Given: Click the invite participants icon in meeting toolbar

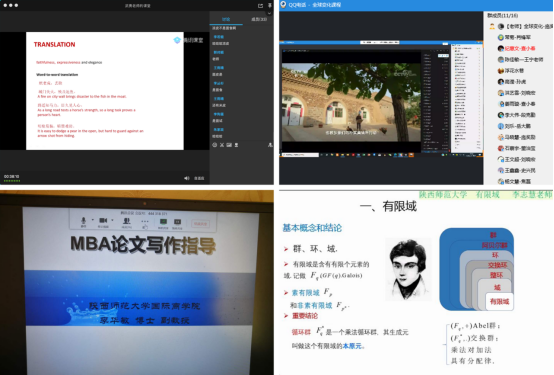Looking at the screenshot, I should pos(126,221).
